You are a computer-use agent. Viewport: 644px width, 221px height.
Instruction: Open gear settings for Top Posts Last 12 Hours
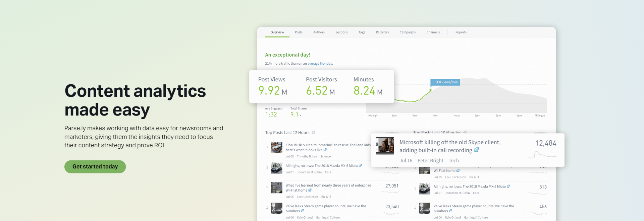313,133
